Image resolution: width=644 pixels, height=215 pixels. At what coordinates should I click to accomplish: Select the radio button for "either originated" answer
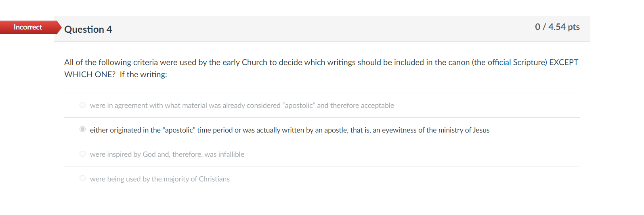point(82,129)
